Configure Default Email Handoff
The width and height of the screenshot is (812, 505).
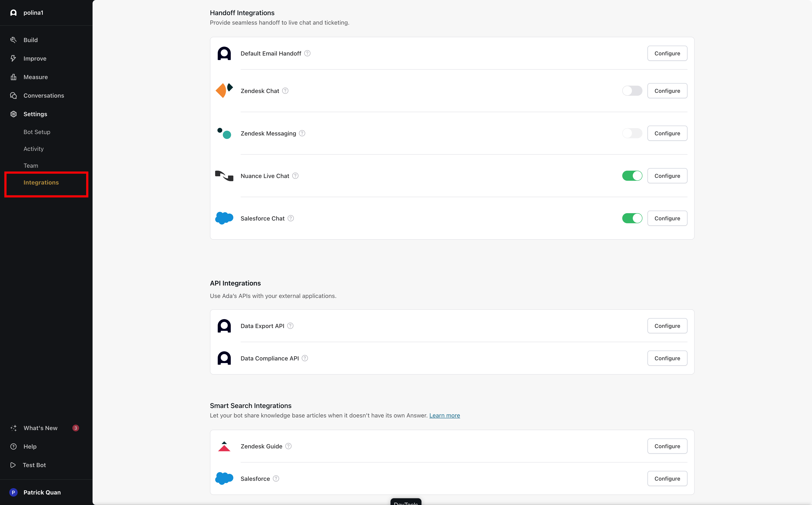click(667, 53)
